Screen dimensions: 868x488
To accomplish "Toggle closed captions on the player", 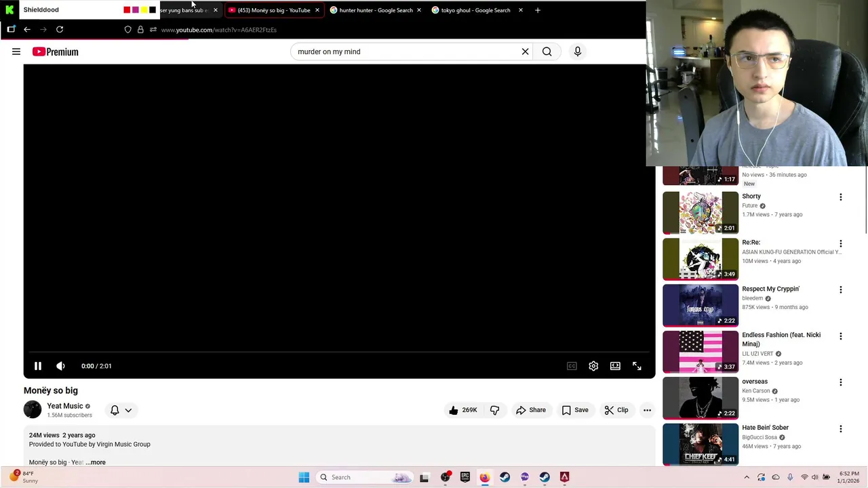I will click(x=572, y=366).
